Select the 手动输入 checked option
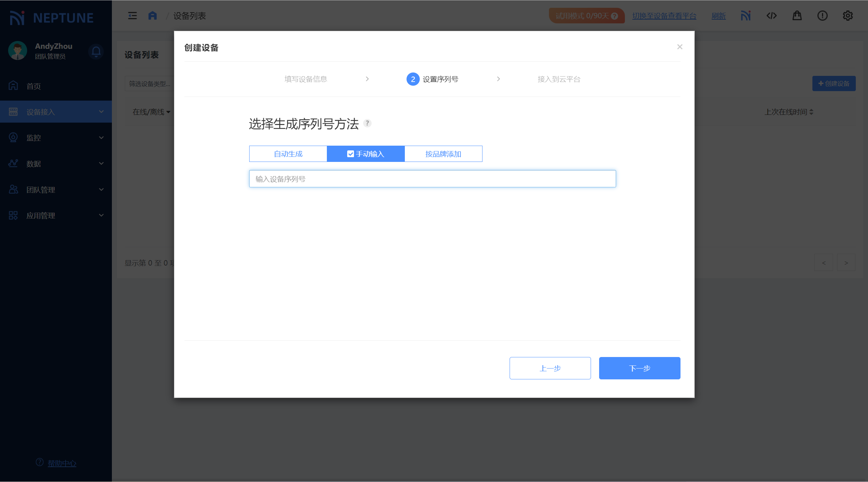 [366, 154]
